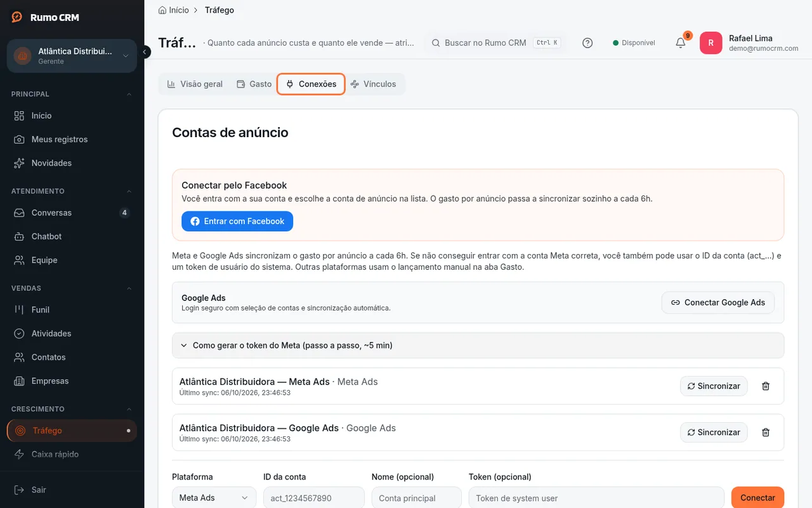This screenshot has height=508, width=812.
Task: Open Conversas in the sidebar
Action: coord(72,213)
